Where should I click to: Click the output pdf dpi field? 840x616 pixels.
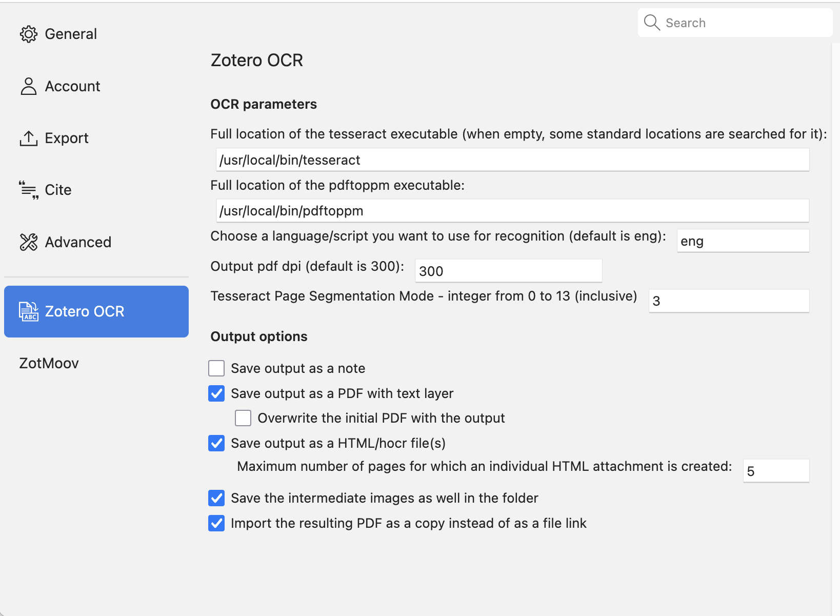(x=508, y=271)
